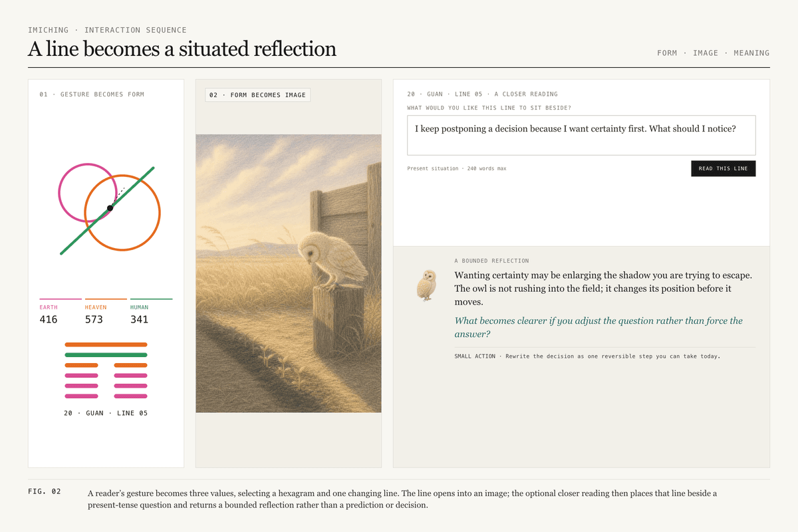Select the black intersection point in the diagram
Screen dimensions: 798x532
click(x=110, y=208)
